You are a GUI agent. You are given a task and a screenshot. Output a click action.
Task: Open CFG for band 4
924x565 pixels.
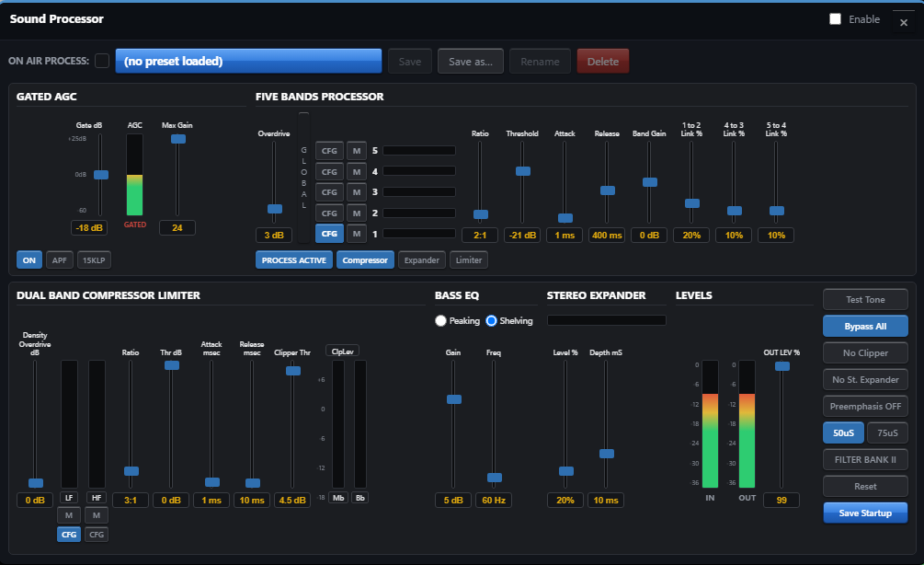pyautogui.click(x=329, y=172)
